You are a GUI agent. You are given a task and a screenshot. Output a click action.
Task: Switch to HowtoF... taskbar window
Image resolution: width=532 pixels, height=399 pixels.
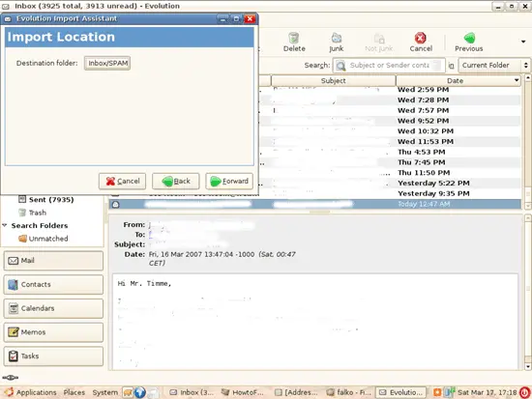[242, 392]
